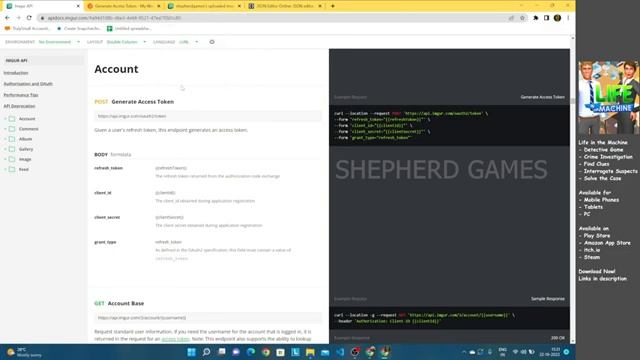Image resolution: width=640 pixels, height=360 pixels.
Task: Open the Album folder icon in sidebar
Action: click(x=12, y=139)
